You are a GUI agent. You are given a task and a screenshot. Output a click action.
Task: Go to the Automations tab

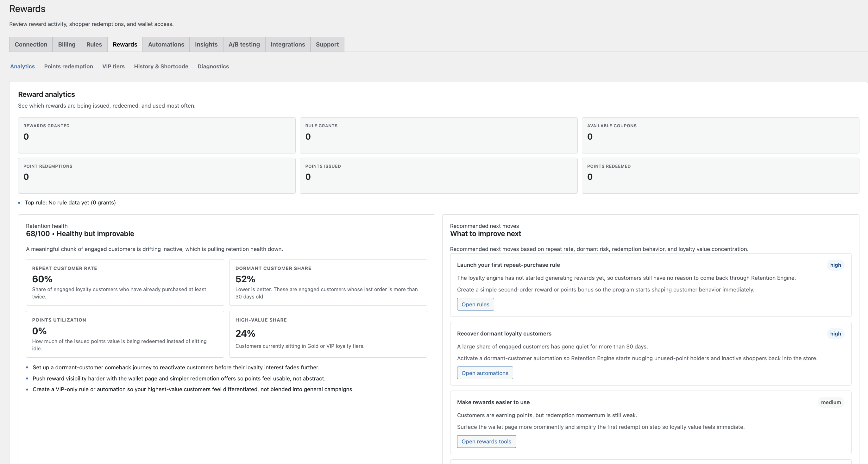(x=166, y=45)
